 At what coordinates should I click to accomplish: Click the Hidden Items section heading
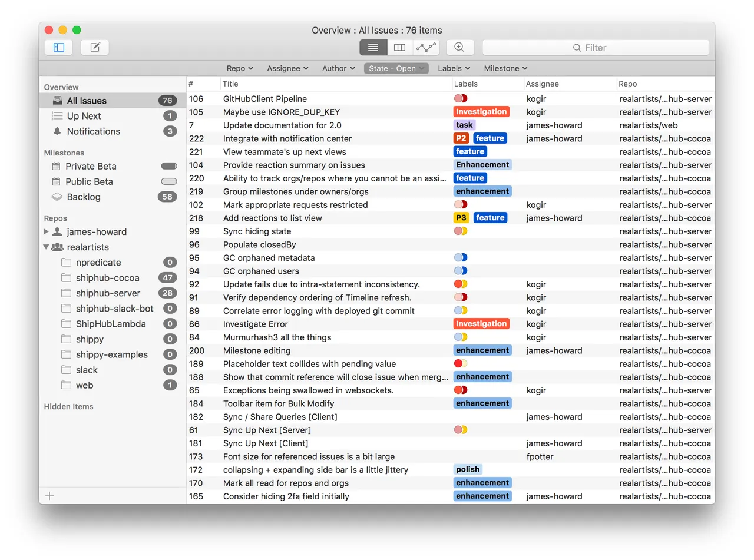click(x=68, y=406)
